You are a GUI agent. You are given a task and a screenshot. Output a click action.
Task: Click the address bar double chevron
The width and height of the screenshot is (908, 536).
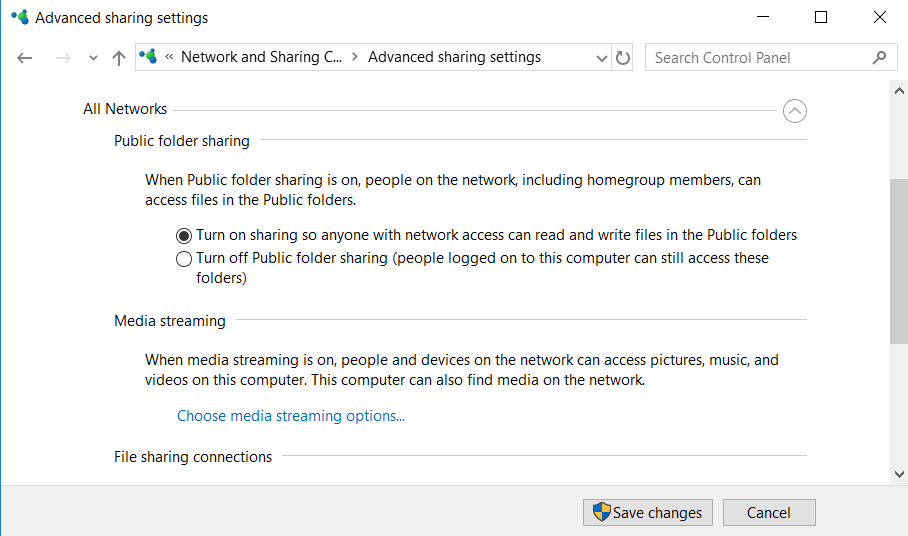[x=169, y=57]
